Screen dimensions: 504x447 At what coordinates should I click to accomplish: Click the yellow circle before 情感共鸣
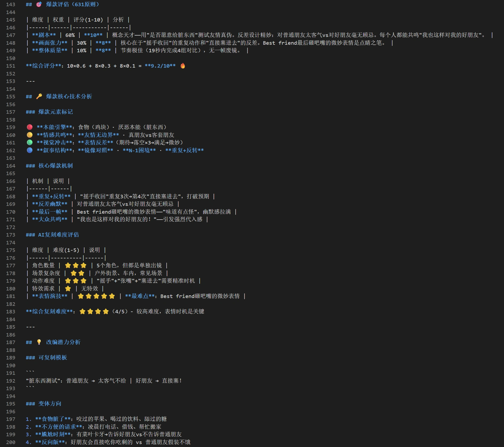[x=30, y=135]
